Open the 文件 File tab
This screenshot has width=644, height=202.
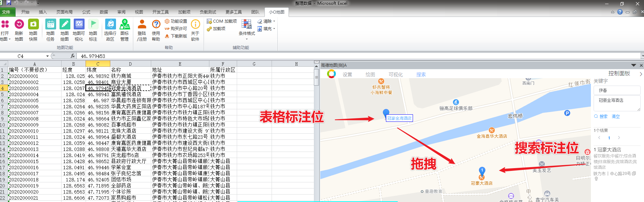click(x=7, y=12)
